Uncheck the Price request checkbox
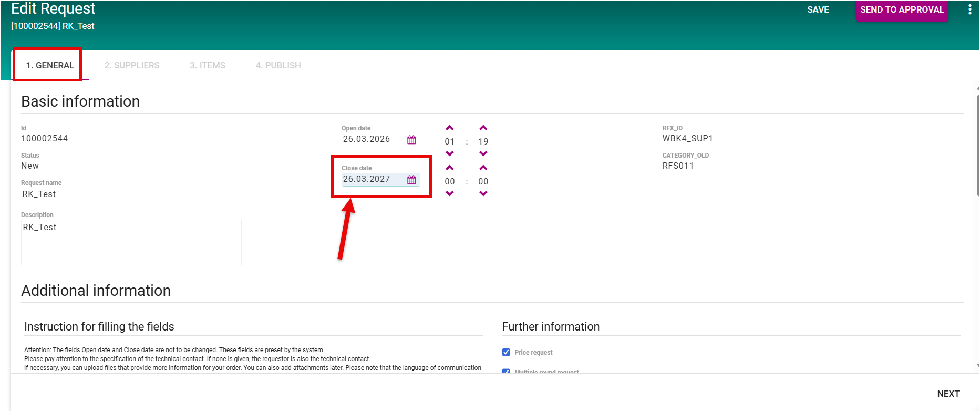The height and width of the screenshot is (412, 980). tap(506, 353)
